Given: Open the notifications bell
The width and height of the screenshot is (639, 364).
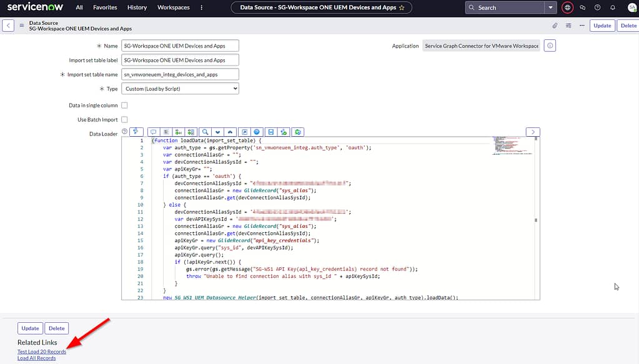Looking at the screenshot, I should 612,7.
